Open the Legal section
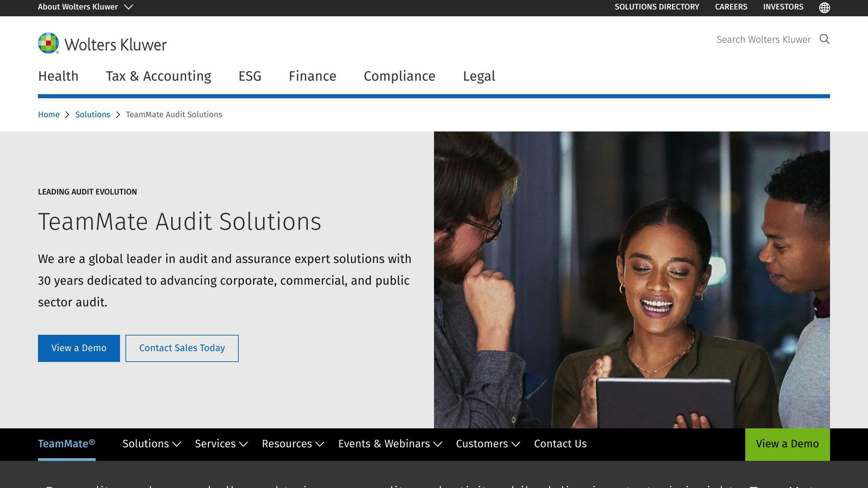The height and width of the screenshot is (488, 868). [479, 76]
